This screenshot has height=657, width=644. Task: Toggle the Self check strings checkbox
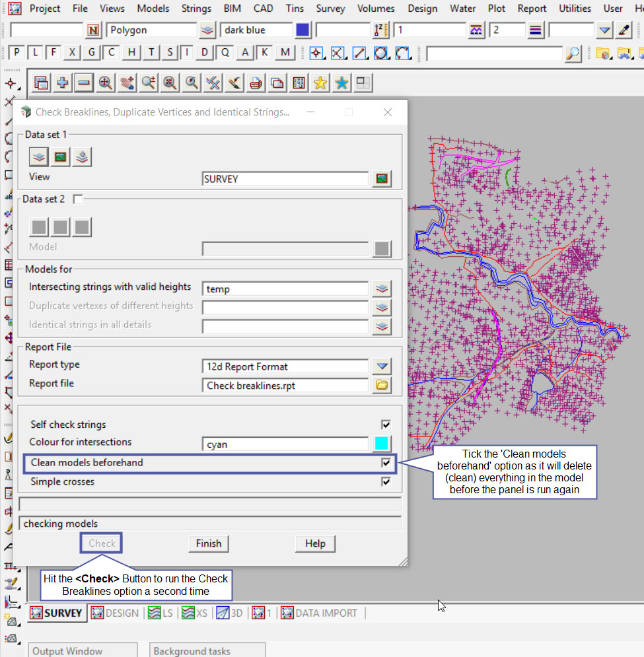tap(386, 425)
